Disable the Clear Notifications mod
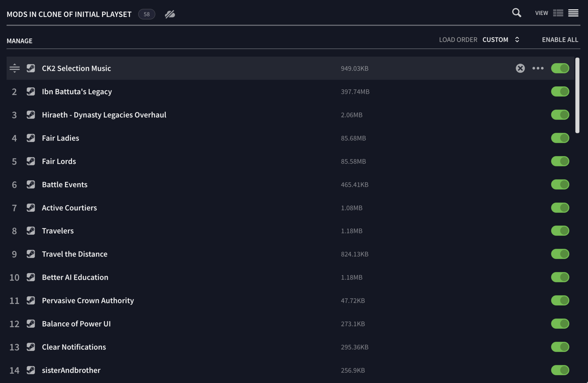 click(560, 347)
